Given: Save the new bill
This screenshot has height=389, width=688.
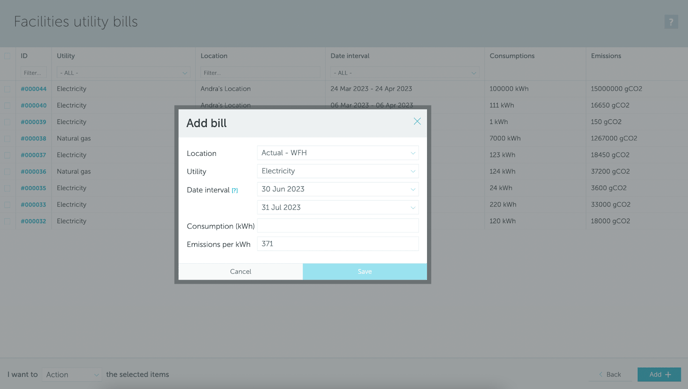Looking at the screenshot, I should 365,271.
